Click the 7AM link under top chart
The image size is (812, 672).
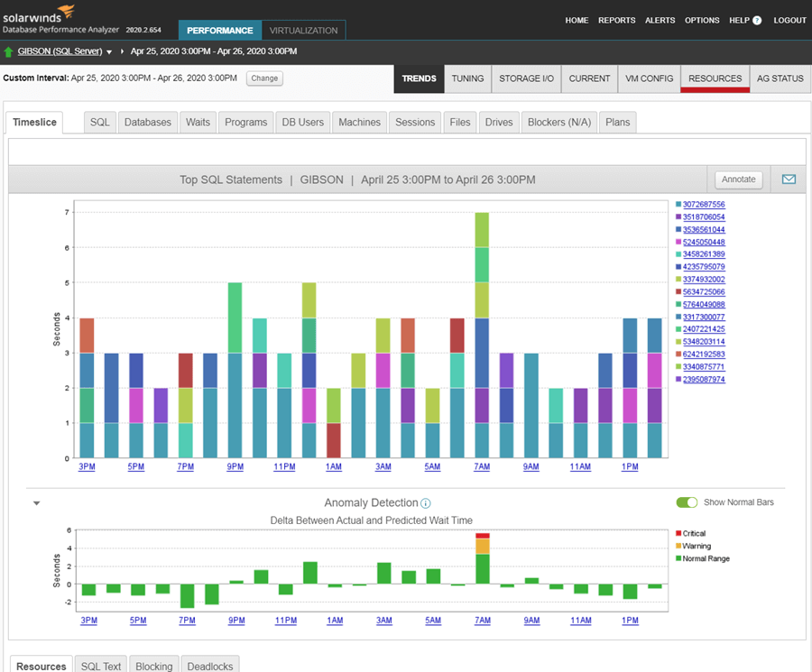pyautogui.click(x=482, y=466)
